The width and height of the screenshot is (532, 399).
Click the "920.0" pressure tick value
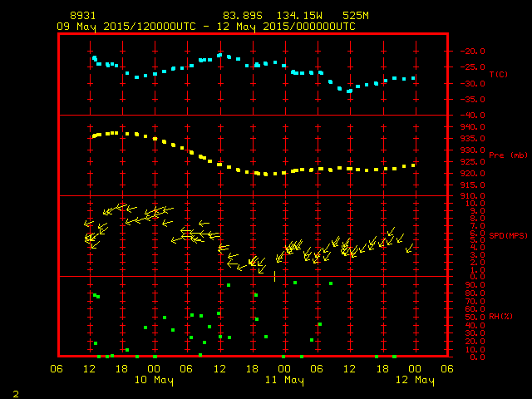coord(472,174)
